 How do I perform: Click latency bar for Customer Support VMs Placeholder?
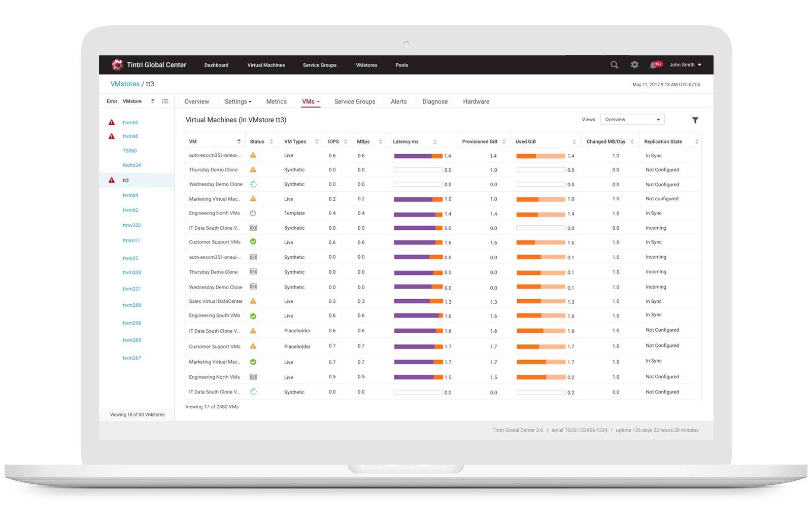(x=419, y=346)
